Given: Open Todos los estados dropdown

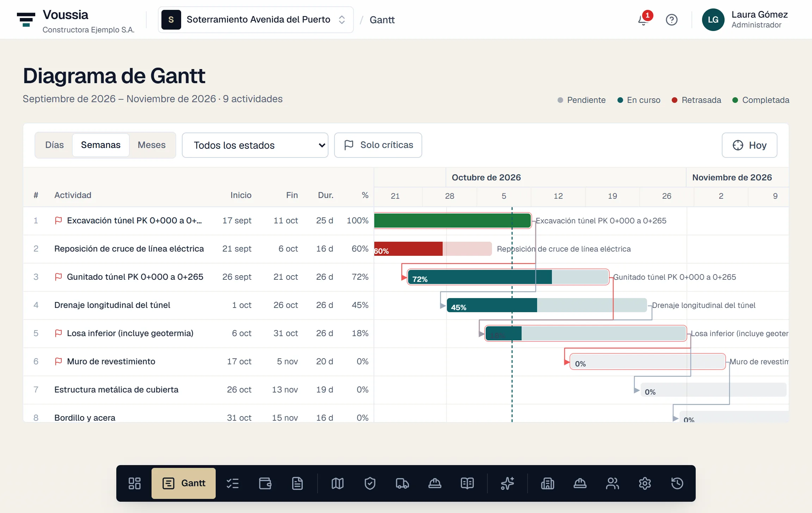Looking at the screenshot, I should pos(255,145).
